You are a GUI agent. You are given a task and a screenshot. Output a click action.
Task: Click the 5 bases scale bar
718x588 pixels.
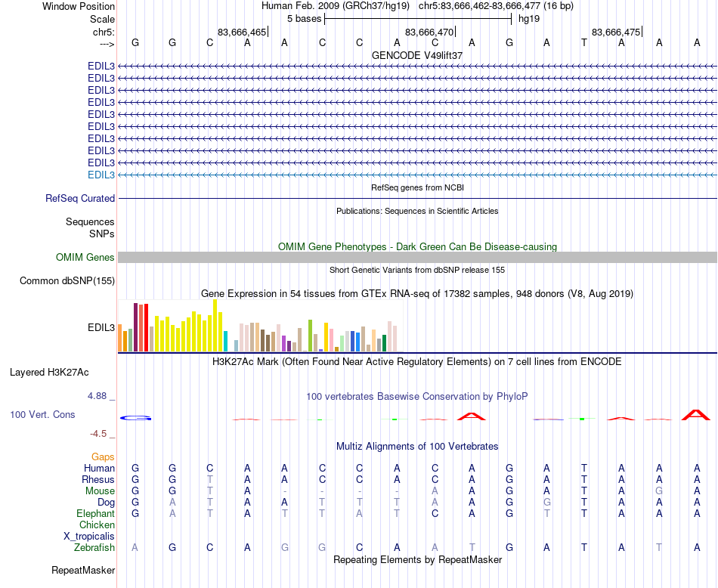(418, 19)
